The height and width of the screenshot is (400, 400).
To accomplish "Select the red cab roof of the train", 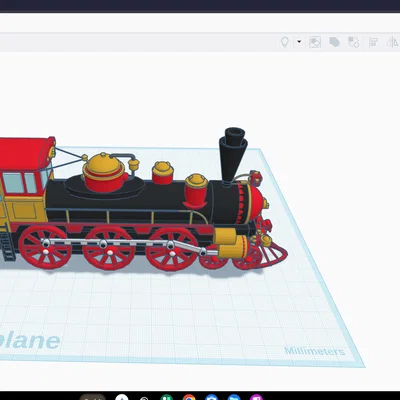I will click(x=25, y=154).
